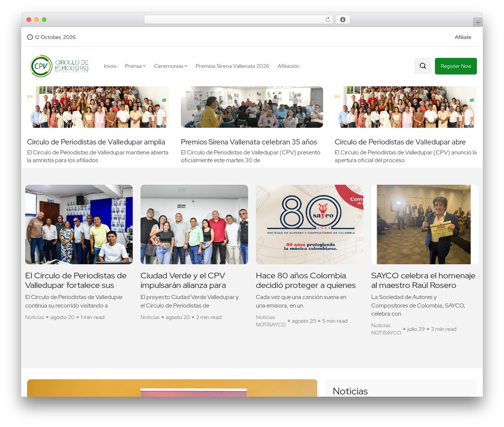Click the 'julio 29' date under SAYCO article
The image size is (504, 427).
tap(416, 329)
